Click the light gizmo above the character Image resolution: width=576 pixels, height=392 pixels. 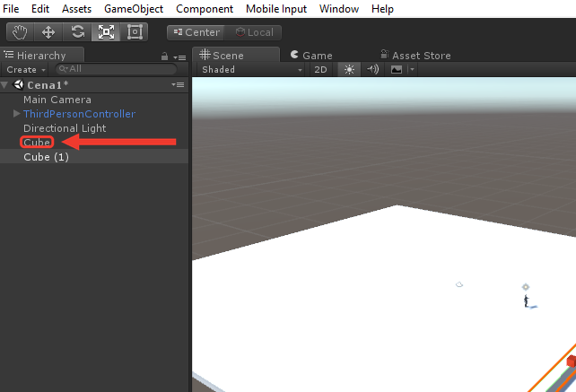526,287
